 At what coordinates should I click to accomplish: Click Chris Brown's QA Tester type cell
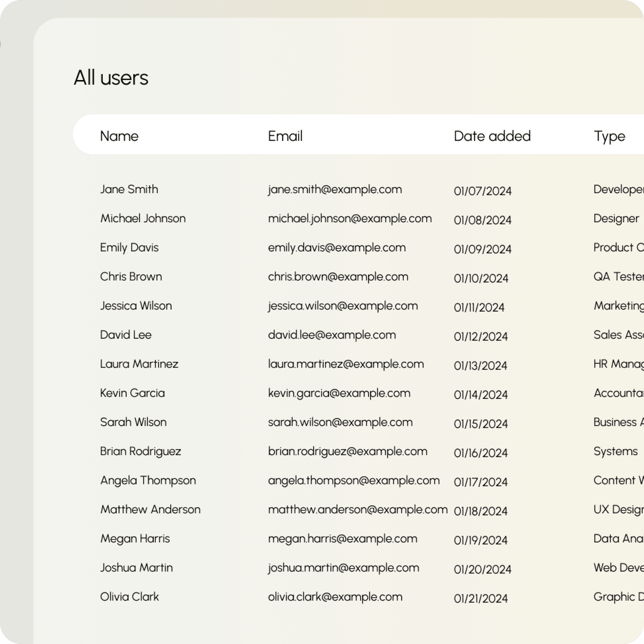pyautogui.click(x=619, y=277)
